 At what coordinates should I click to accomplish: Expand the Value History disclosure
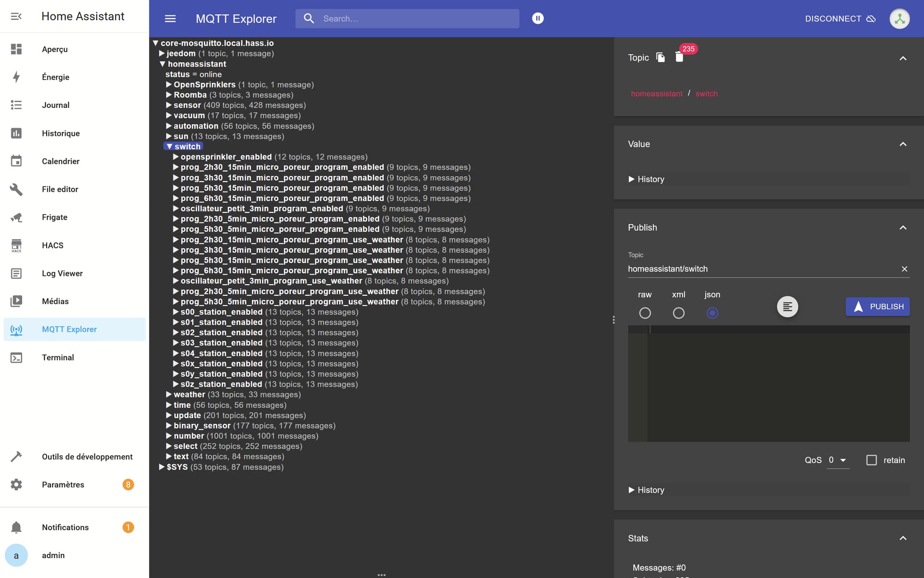point(646,179)
